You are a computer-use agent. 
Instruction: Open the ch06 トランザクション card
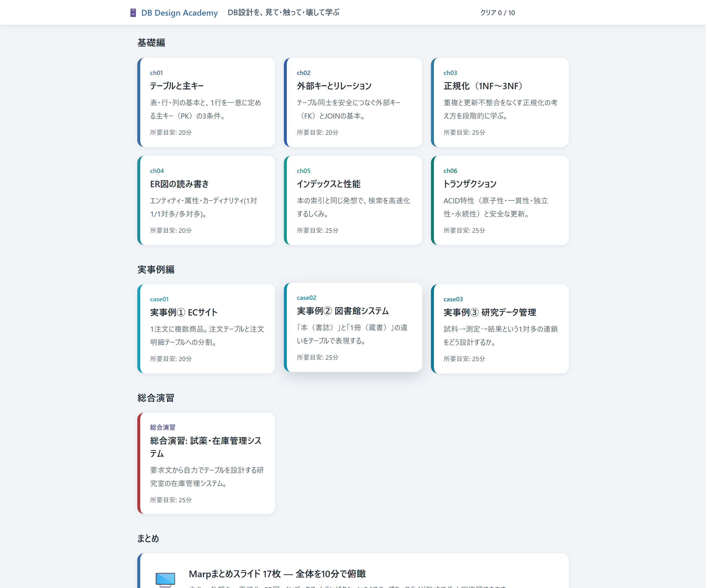coord(500,200)
